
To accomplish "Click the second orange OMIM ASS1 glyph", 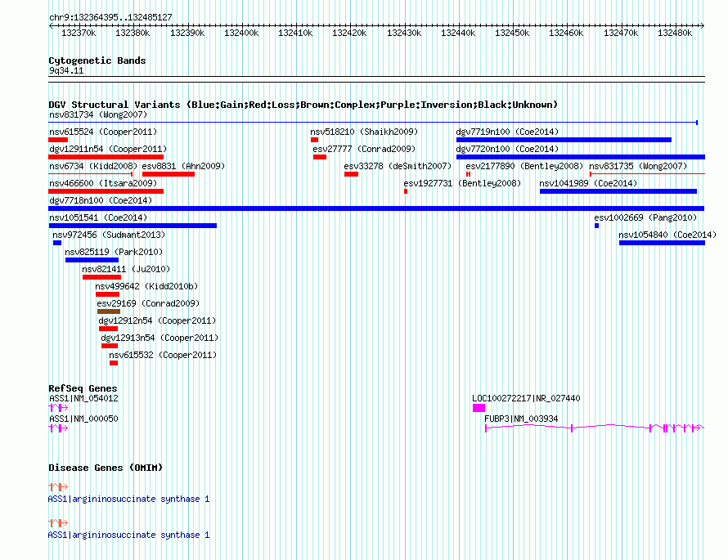I will (x=59, y=523).
